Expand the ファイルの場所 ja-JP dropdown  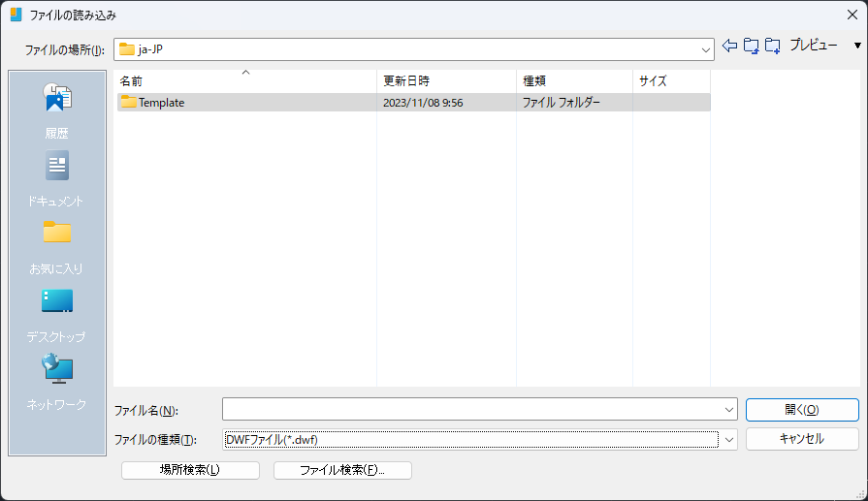point(706,49)
